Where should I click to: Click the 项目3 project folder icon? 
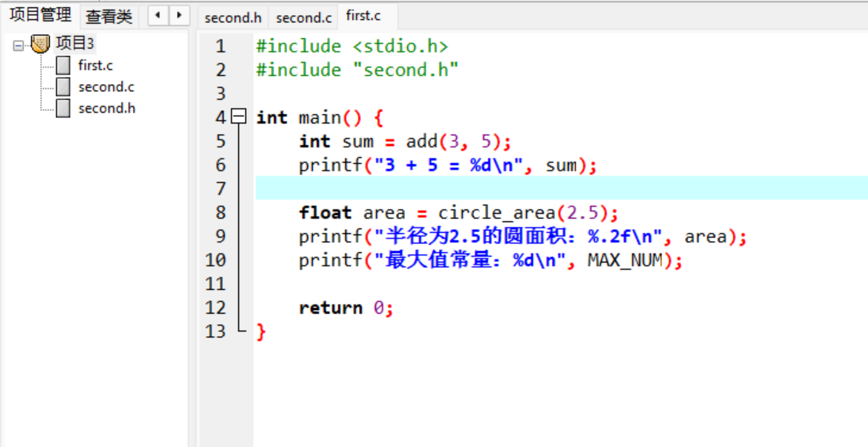click(x=40, y=44)
